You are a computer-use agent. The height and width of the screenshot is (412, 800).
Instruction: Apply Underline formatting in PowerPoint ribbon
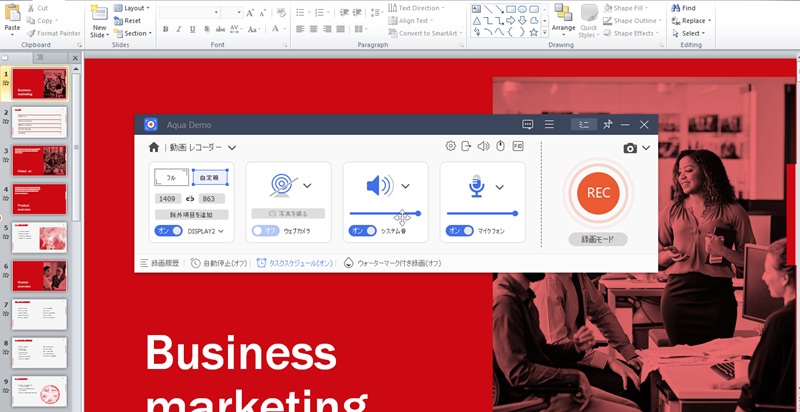pyautogui.click(x=192, y=29)
